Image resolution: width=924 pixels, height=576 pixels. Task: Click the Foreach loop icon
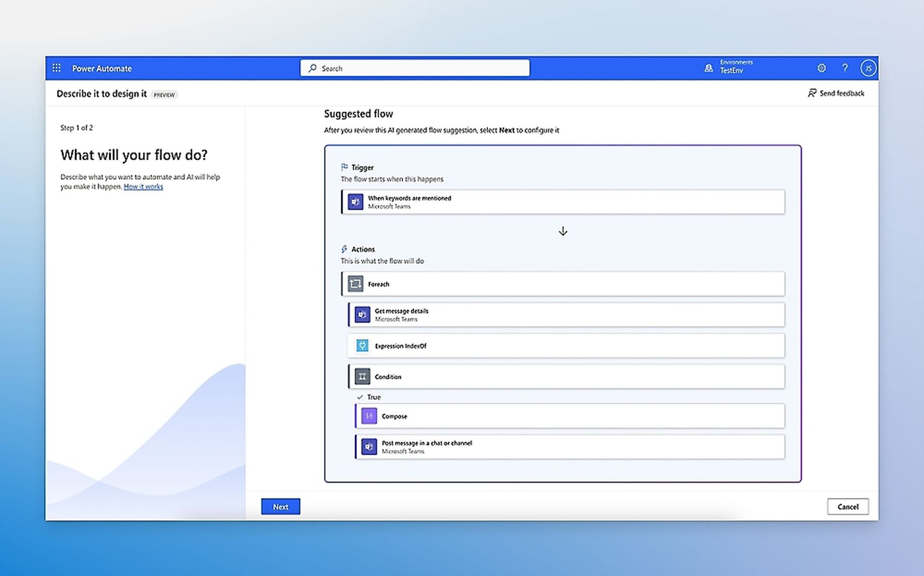tap(355, 284)
